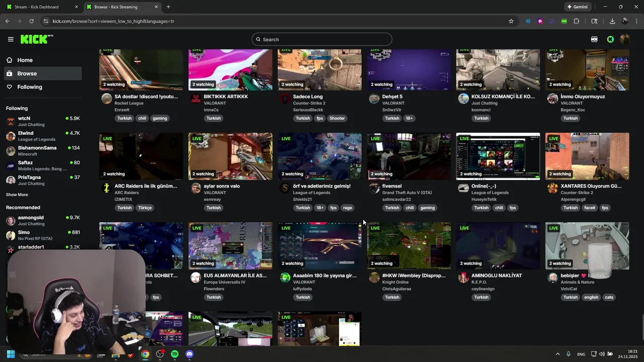644x362 pixels.
Task: Open the Kick user avatar menu
Action: pyautogui.click(x=625, y=39)
